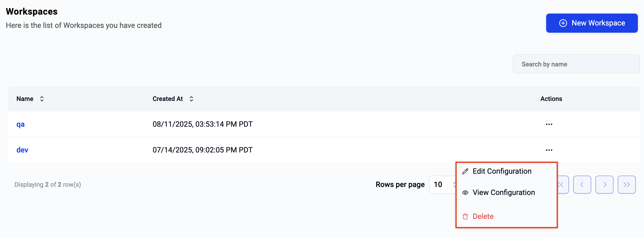The image size is (644, 238).
Task: Sort workspaces by Name column
Action: pos(42,99)
